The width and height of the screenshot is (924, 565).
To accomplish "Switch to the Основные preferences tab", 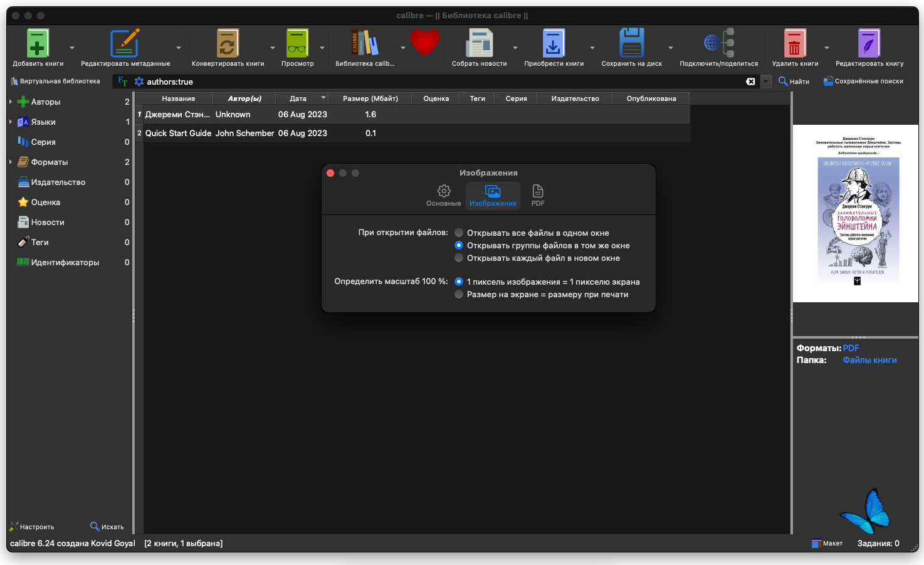I will click(443, 195).
